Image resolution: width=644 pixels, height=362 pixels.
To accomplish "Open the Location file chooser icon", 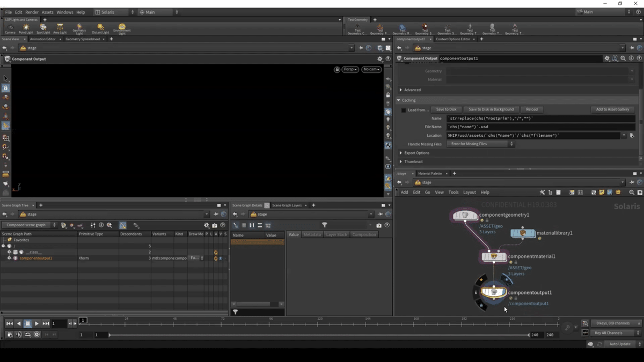I will tap(632, 136).
